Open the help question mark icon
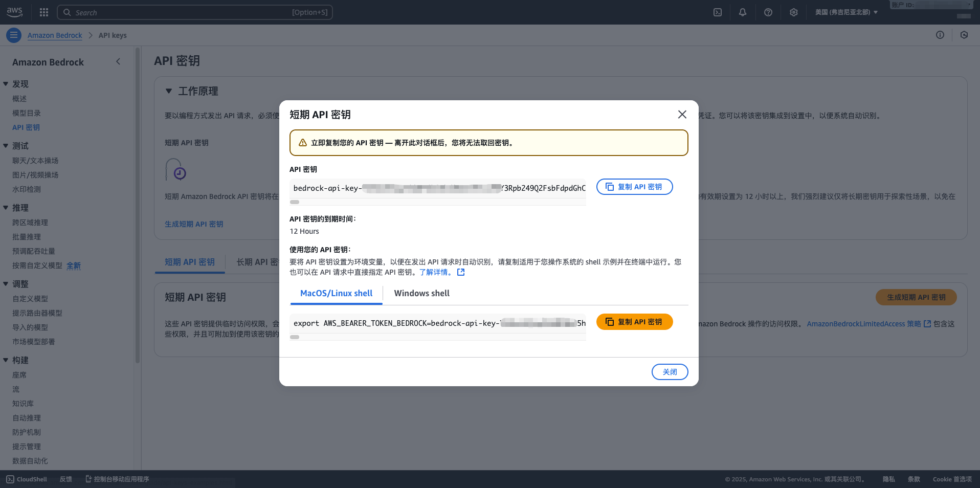Viewport: 980px width, 488px height. click(x=768, y=12)
